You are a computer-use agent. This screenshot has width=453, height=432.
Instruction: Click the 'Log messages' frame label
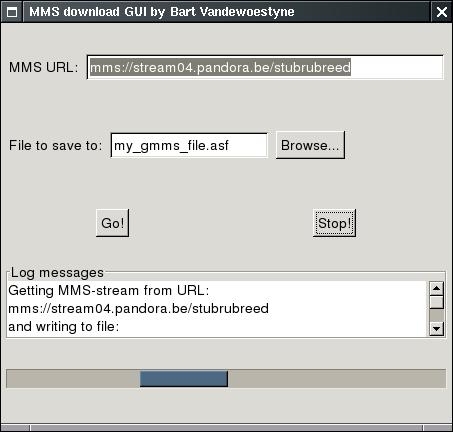point(57,273)
